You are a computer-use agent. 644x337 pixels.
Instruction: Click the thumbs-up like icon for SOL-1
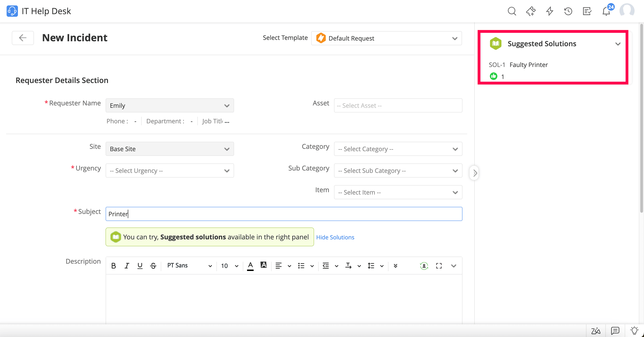click(x=493, y=76)
